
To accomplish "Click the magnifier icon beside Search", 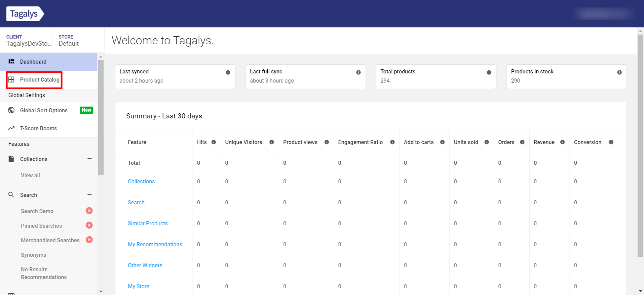I will click(11, 195).
